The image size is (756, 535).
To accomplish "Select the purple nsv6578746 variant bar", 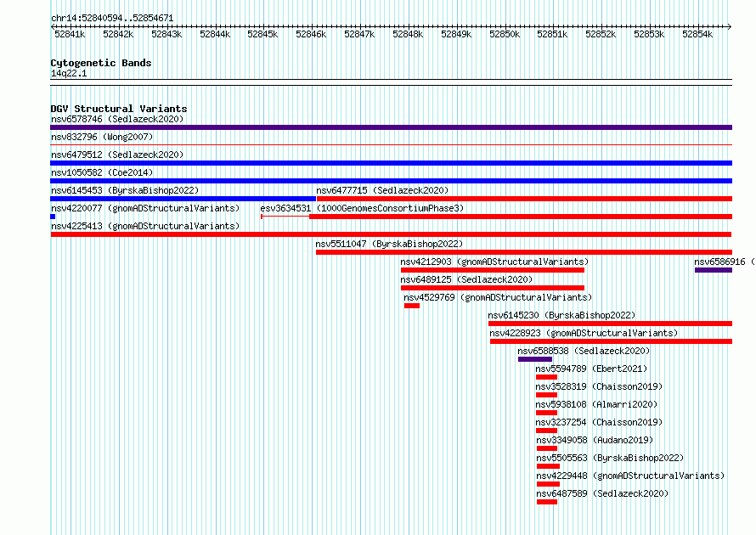I will tap(391, 127).
